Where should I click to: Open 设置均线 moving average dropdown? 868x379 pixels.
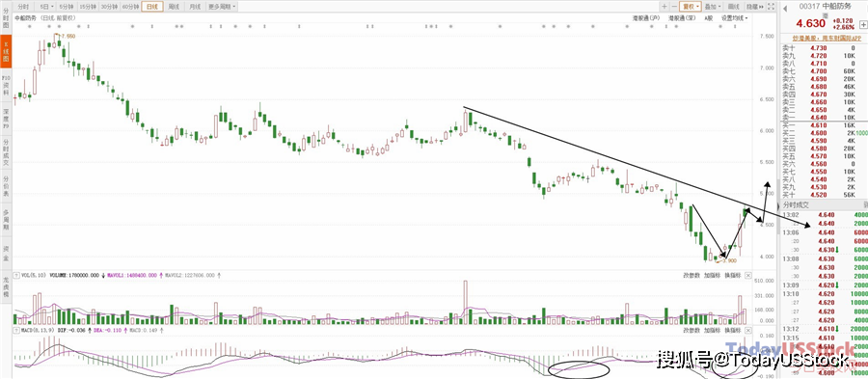point(734,17)
